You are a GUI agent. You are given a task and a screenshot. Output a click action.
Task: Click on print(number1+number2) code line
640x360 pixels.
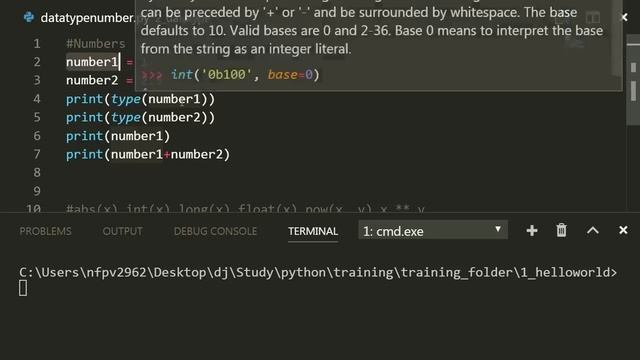(148, 155)
